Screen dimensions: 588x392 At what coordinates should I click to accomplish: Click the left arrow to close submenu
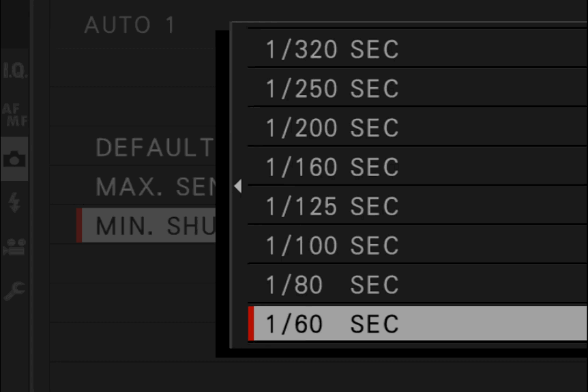238,186
